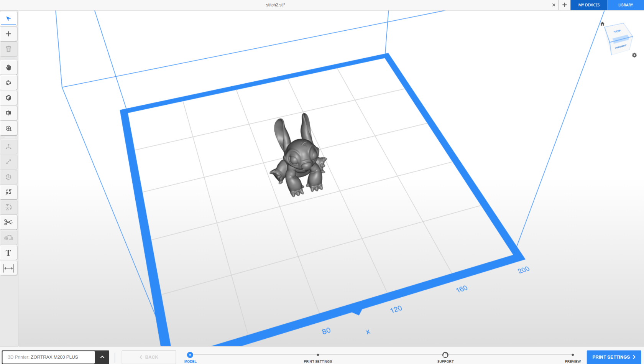The image size is (644, 364).
Task: Click the auto-arrange inward arrows tool
Action: click(x=8, y=192)
